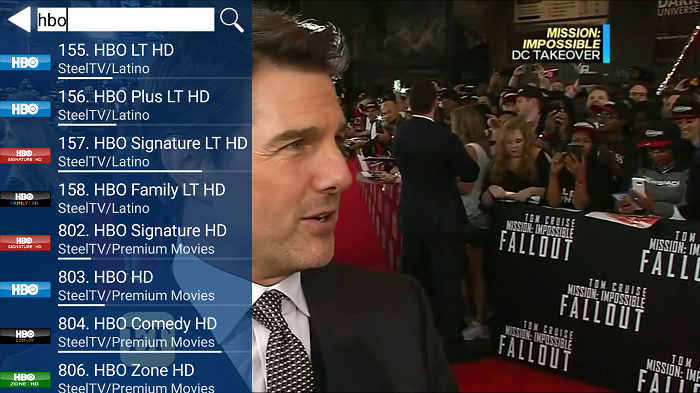The image size is (700, 393).
Task: Click the red HBO Signature logo for channel 802
Action: coord(25,243)
